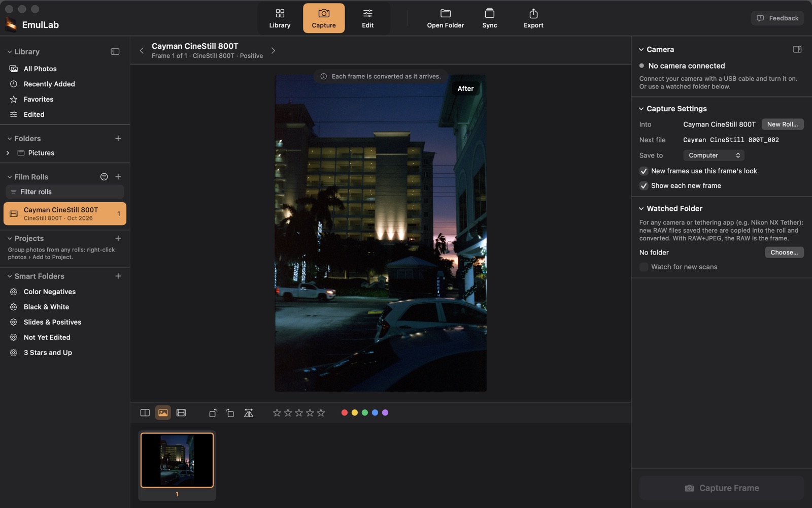Add a new folder with plus icon
812x508 pixels.
pyautogui.click(x=118, y=138)
